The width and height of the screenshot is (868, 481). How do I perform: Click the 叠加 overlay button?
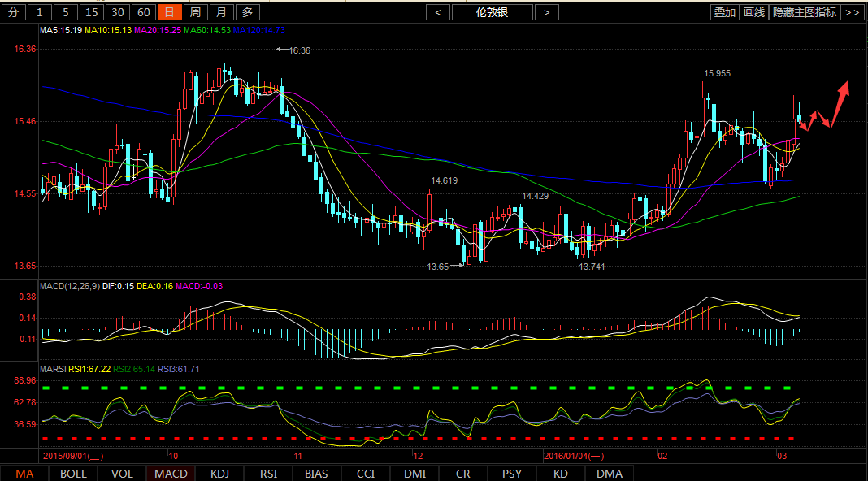(724, 12)
